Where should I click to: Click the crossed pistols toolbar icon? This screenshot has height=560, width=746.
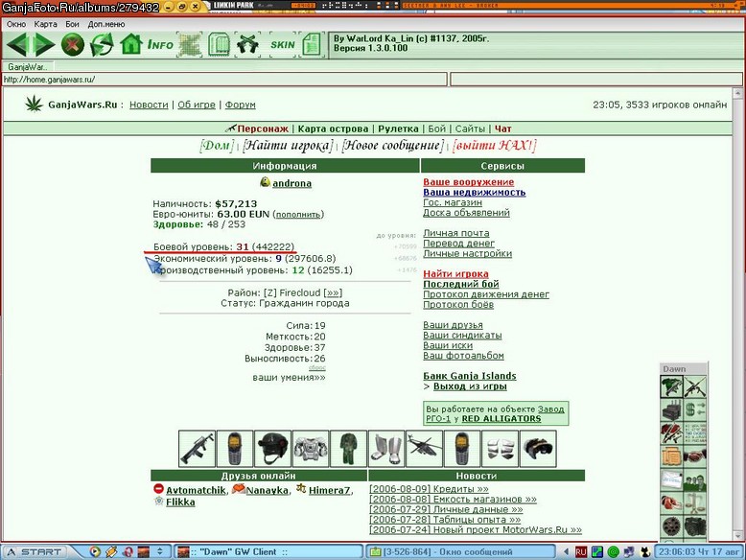pos(247,45)
